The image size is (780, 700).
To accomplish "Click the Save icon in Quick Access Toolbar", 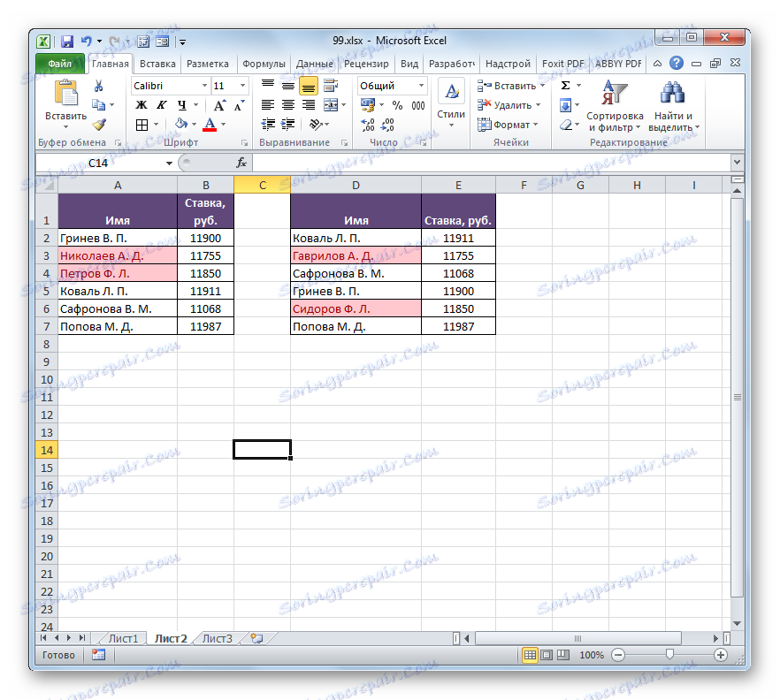I will coord(66,41).
